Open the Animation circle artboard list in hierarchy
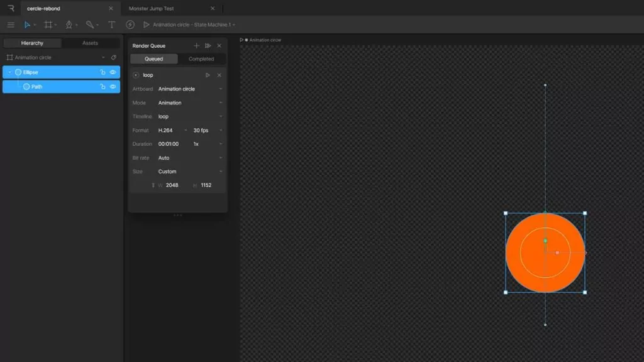 tap(103, 57)
